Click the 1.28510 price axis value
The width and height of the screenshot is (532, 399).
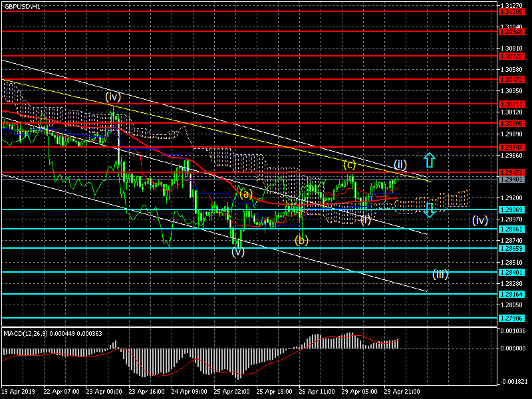[511, 262]
